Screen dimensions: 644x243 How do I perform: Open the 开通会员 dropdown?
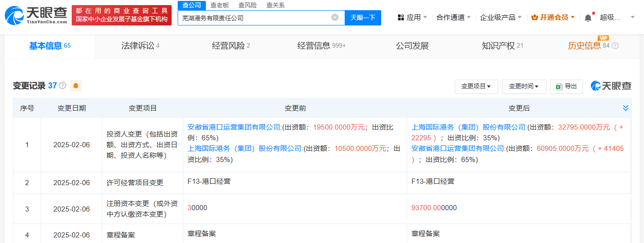(553, 18)
